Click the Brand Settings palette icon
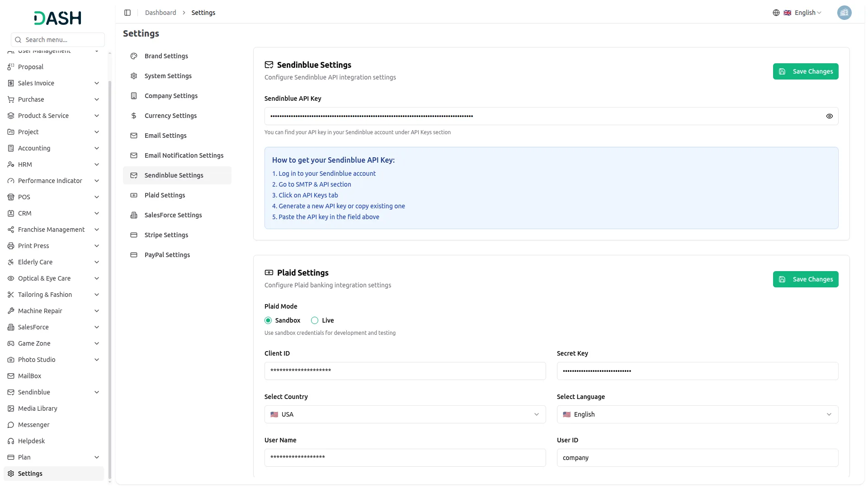This screenshot has width=868, height=488. (134, 56)
